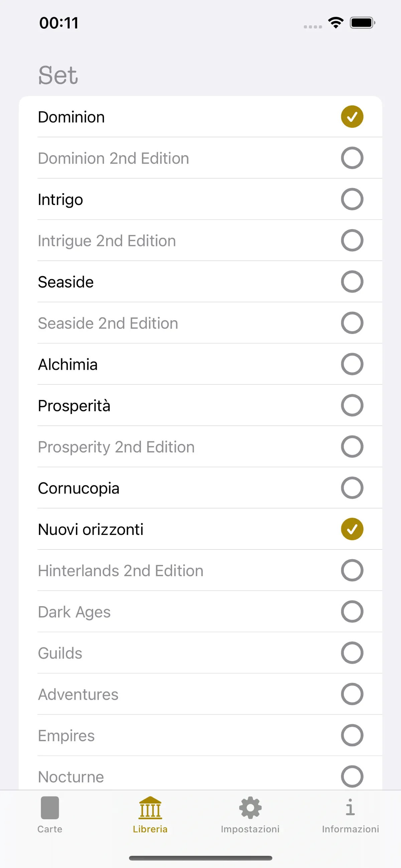This screenshot has width=401, height=868.
Task: Uncheck the Dominion set checkmark
Action: [352, 117]
